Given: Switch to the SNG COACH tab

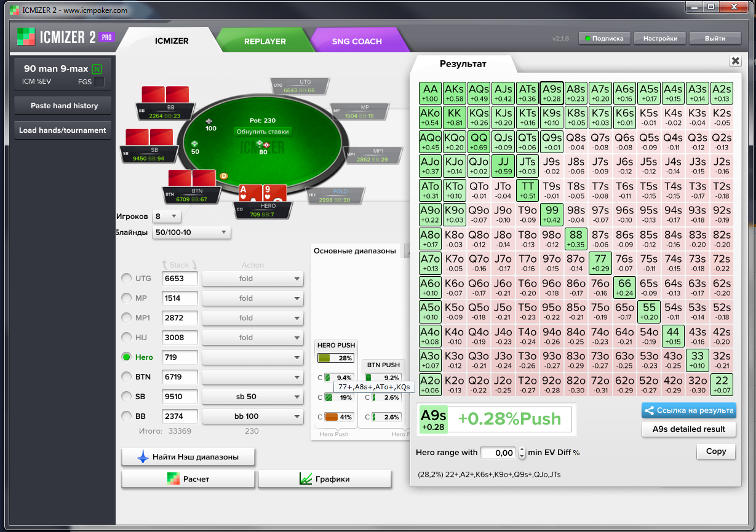Looking at the screenshot, I should coord(357,41).
